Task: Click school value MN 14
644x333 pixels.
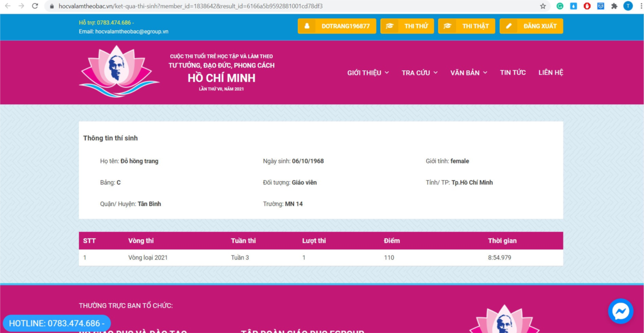Action: click(x=294, y=204)
